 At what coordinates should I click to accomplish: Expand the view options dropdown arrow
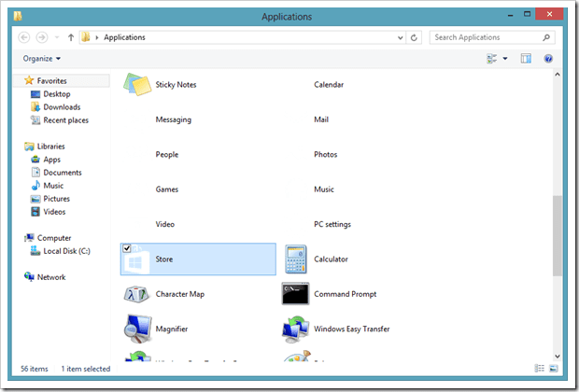point(505,58)
